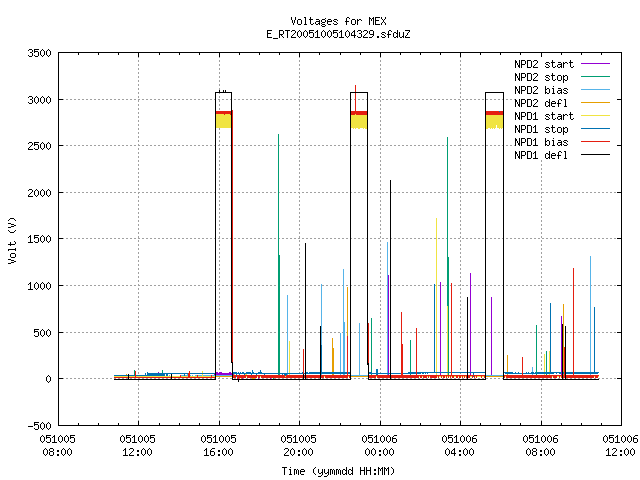Click x-axis label 051005 16:00
640x480 pixels.
point(218,446)
